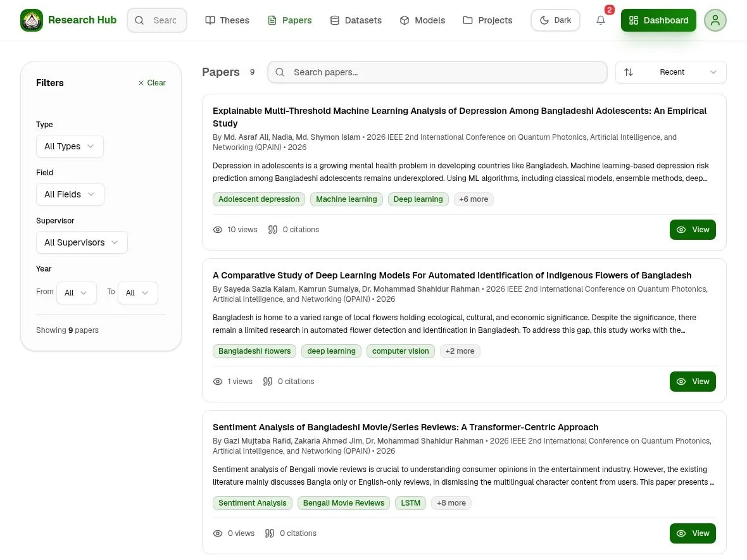
Task: Open the Sentiment Analysis paper title
Action: click(x=405, y=427)
